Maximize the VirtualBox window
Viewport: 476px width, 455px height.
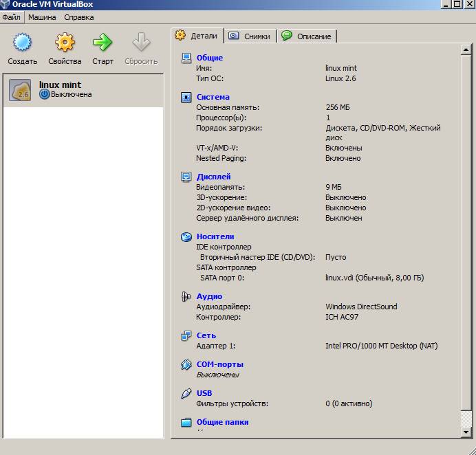tap(457, 4)
